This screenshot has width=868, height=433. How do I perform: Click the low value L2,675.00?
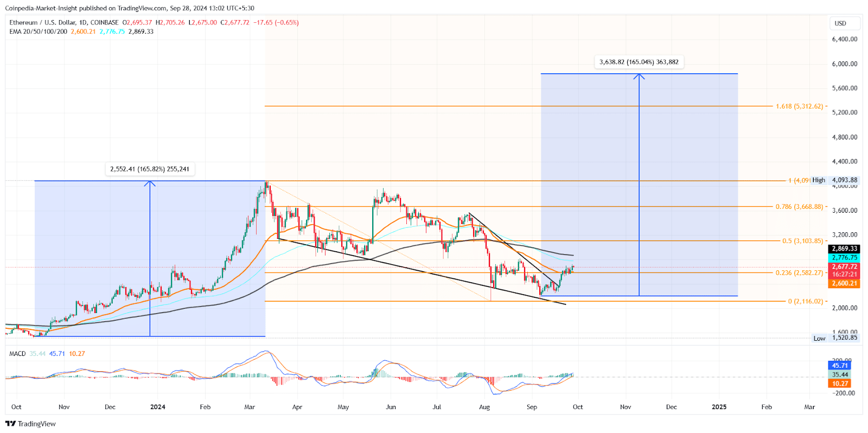tap(202, 23)
